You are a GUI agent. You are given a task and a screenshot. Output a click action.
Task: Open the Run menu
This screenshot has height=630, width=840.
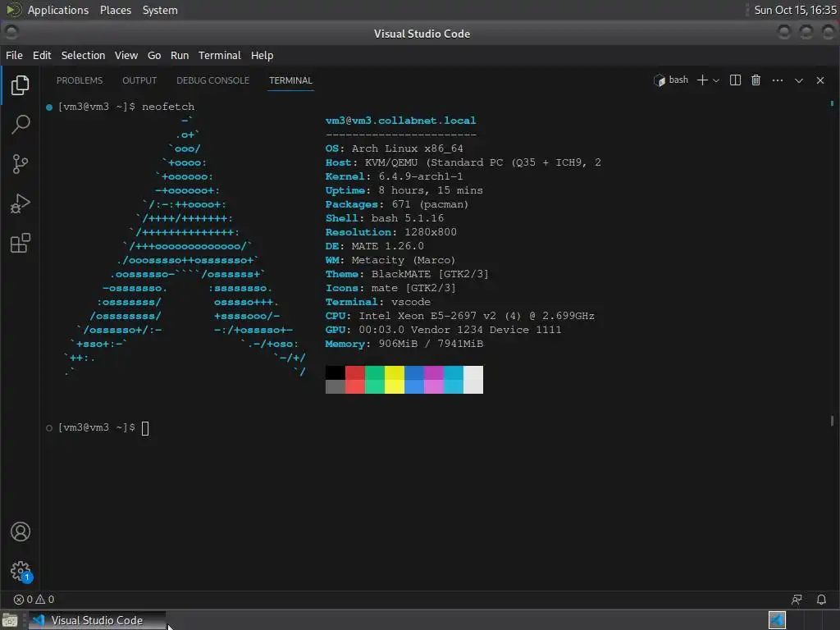click(180, 55)
